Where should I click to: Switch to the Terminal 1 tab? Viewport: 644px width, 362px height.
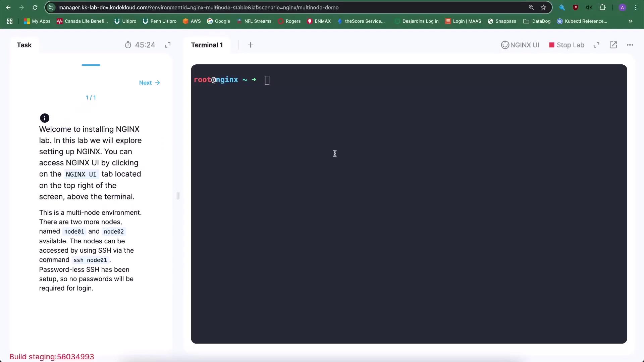[207, 45]
